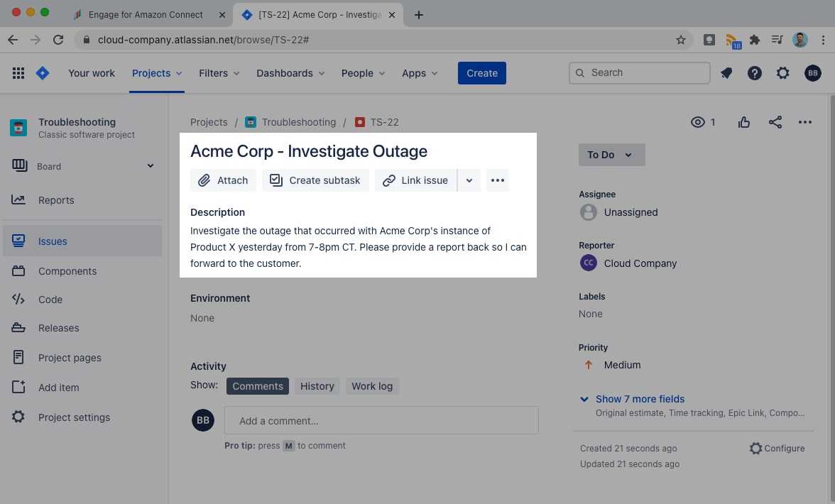
Task: Click the browser address bar URL
Action: coord(203,40)
